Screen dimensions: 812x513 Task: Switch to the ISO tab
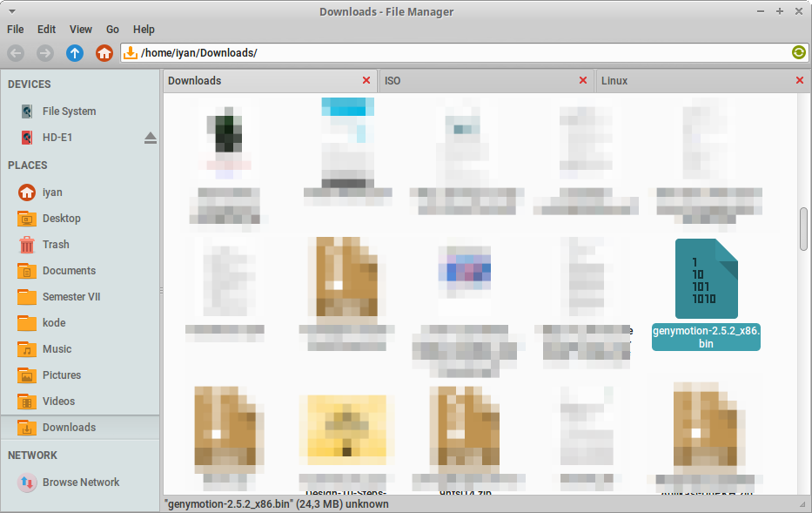click(x=392, y=80)
